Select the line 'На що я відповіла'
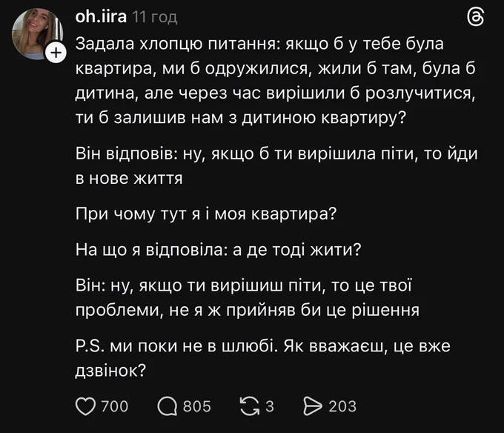 218,249
